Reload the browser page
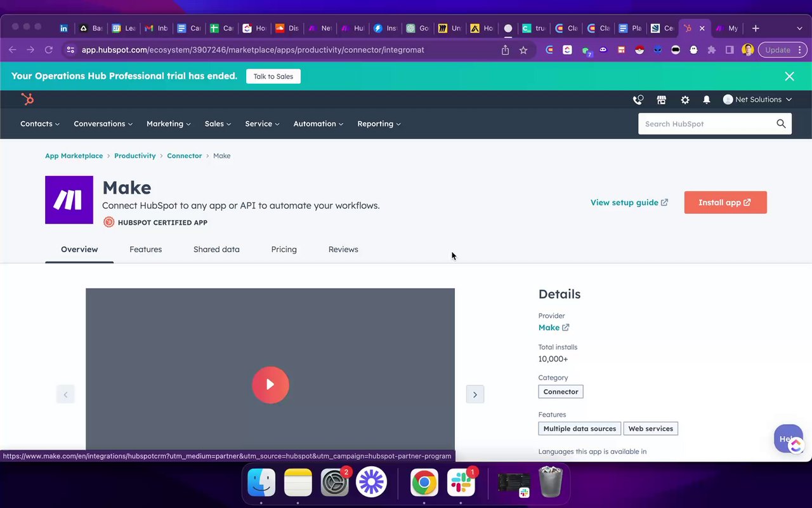Viewport: 812px width, 508px height. [49, 50]
